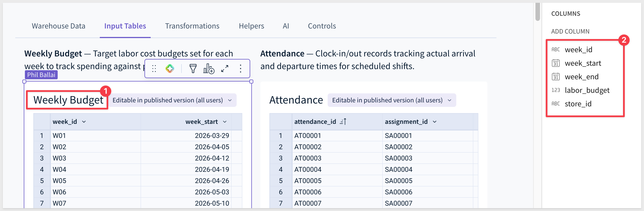Select week_start in the columns panel

(583, 63)
